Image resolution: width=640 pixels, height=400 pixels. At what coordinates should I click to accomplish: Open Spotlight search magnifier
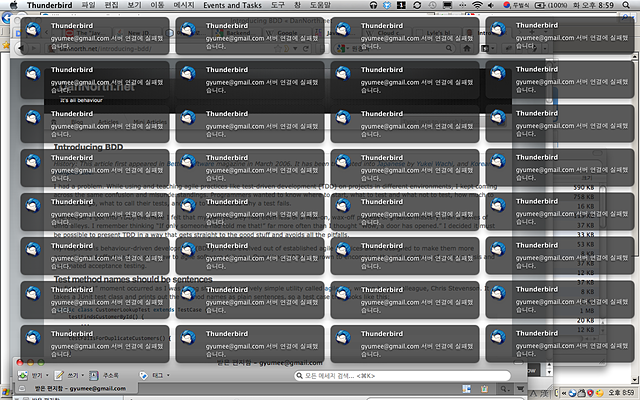pos(626,5)
